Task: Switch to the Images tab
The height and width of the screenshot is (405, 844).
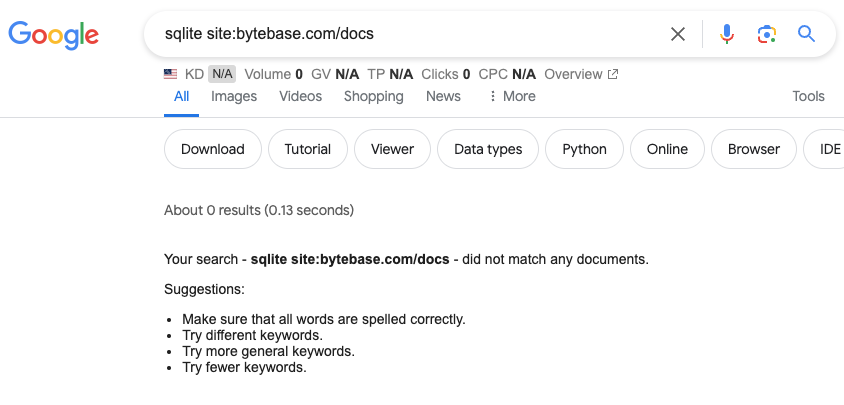Action: pos(234,96)
